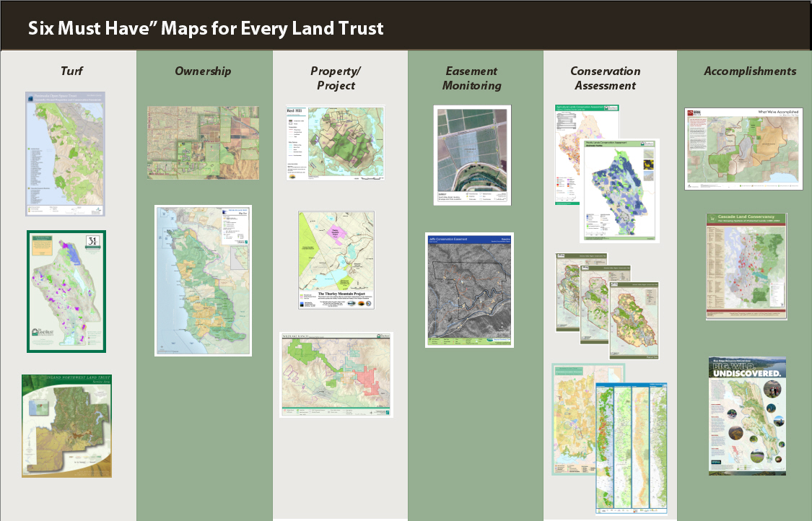812x521 pixels.
Task: Open the Peninsula Open Space Trust map thumbnail
Action: click(65, 154)
